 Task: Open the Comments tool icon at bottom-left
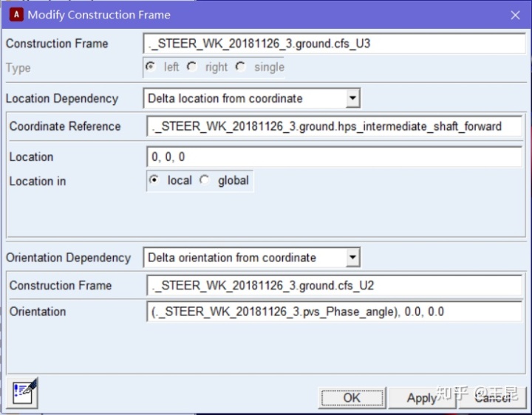coord(24,392)
